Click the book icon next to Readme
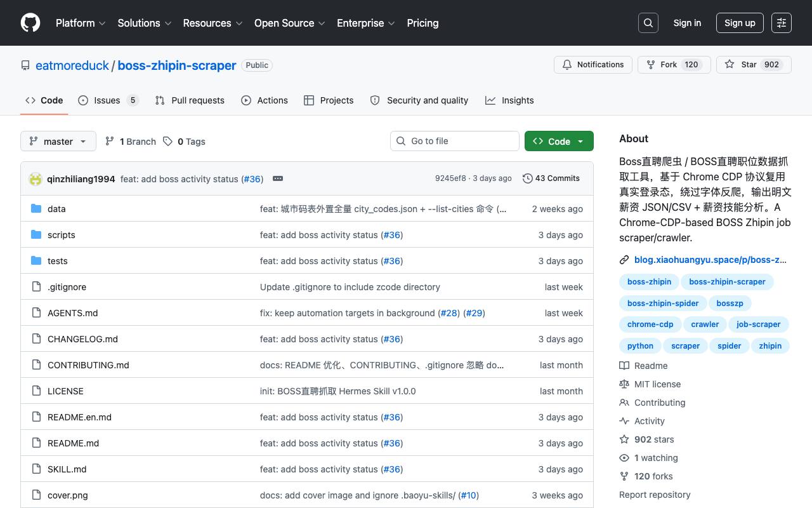The height and width of the screenshot is (508, 812). click(x=624, y=366)
